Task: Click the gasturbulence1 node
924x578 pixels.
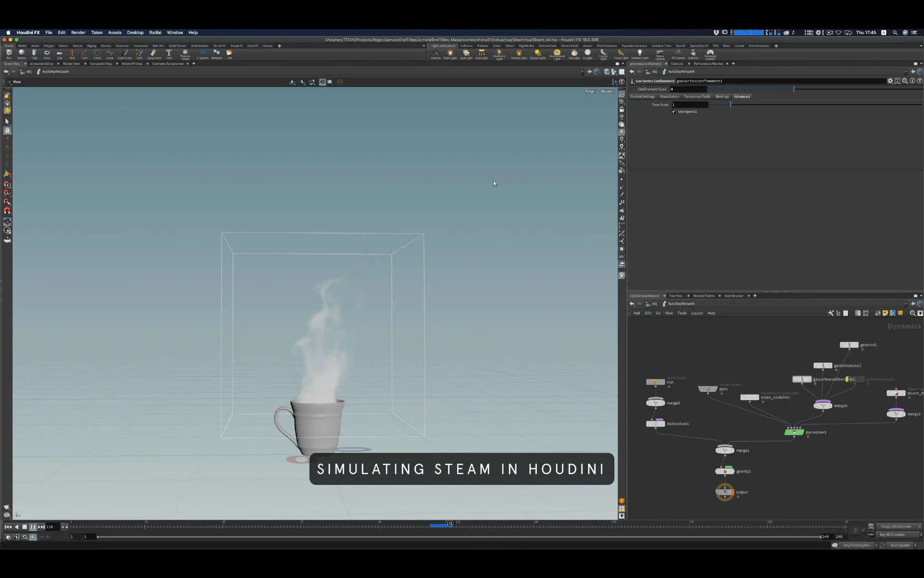Action: click(823, 366)
